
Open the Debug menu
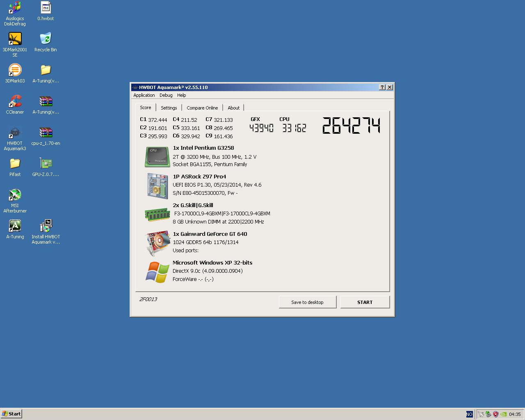coord(166,95)
